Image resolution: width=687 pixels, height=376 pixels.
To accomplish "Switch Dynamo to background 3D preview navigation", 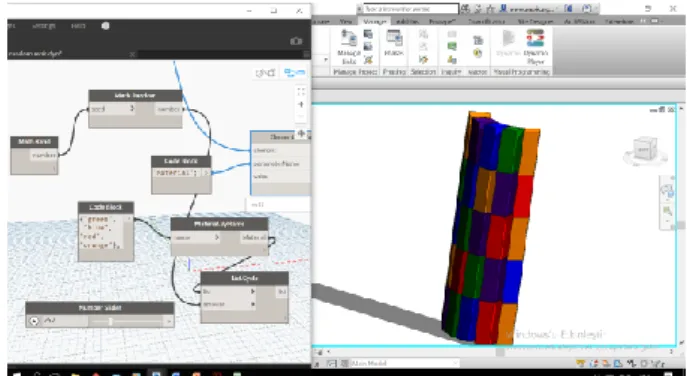I will (265, 73).
